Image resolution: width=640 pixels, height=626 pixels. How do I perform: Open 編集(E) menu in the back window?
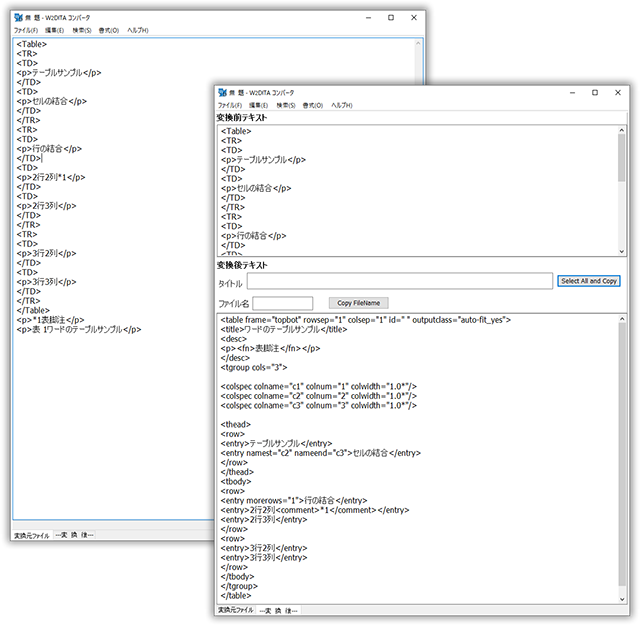(x=54, y=30)
